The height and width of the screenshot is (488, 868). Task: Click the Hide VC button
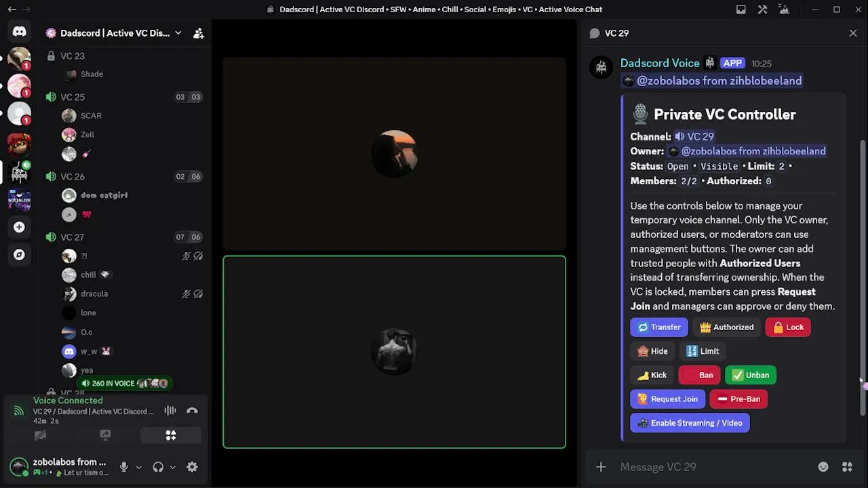pyautogui.click(x=652, y=351)
